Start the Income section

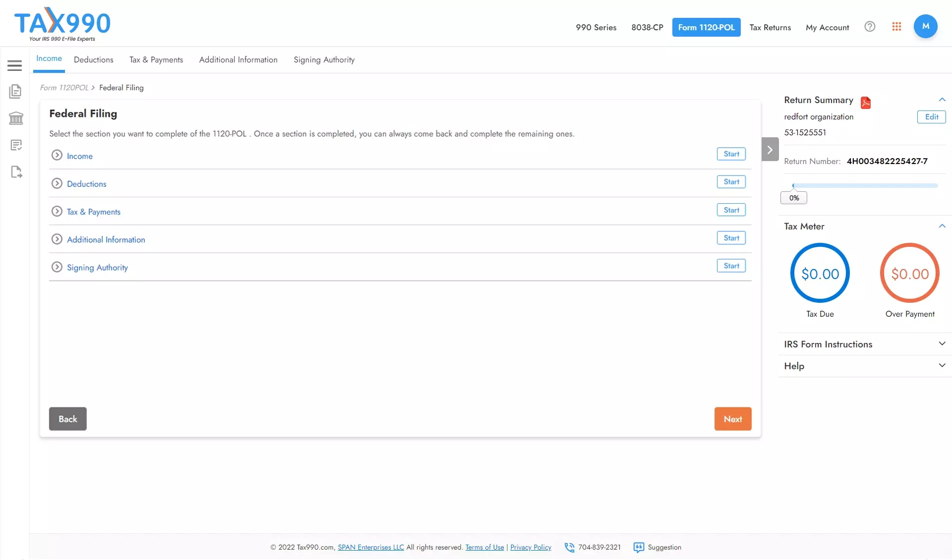(731, 154)
